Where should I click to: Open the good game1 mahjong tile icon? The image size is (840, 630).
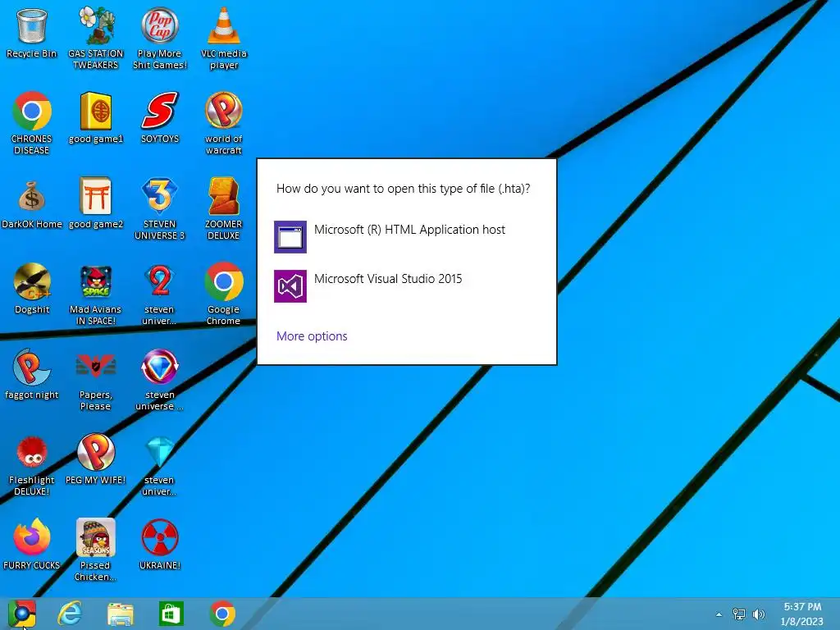coord(95,117)
